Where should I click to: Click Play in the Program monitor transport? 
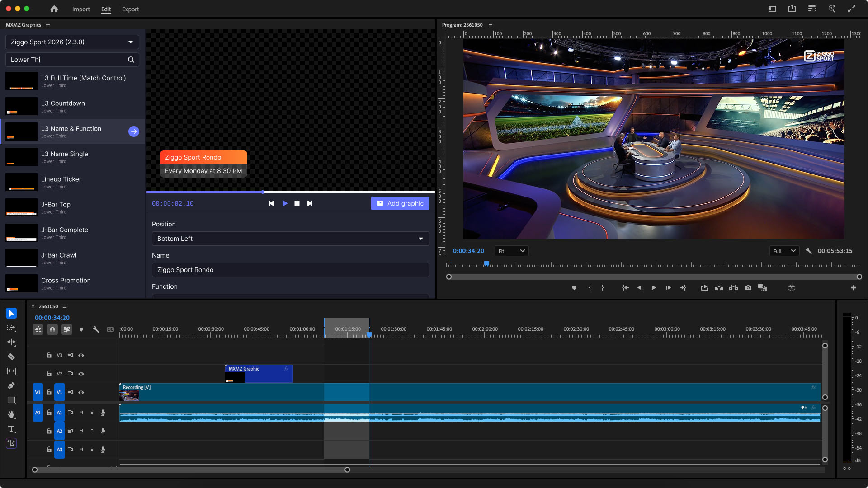click(654, 288)
